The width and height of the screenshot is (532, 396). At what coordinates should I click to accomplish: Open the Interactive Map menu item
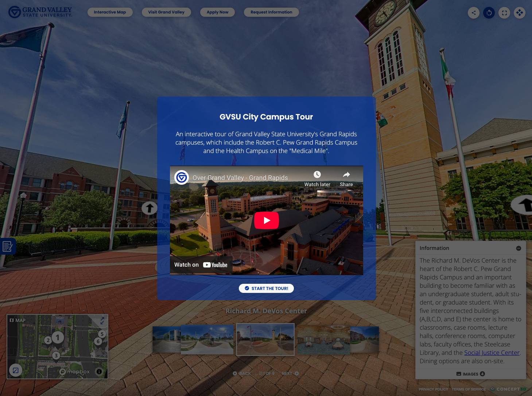point(110,12)
